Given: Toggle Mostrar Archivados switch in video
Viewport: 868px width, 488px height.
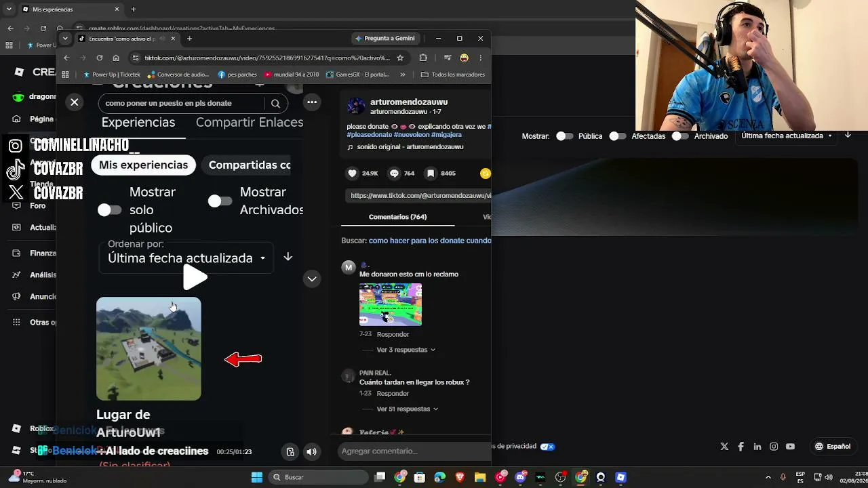Looking at the screenshot, I should [x=220, y=201].
